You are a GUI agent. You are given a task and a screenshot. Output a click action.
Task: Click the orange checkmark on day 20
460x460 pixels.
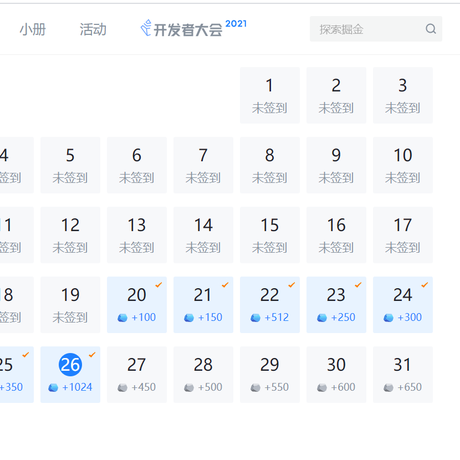[159, 285]
